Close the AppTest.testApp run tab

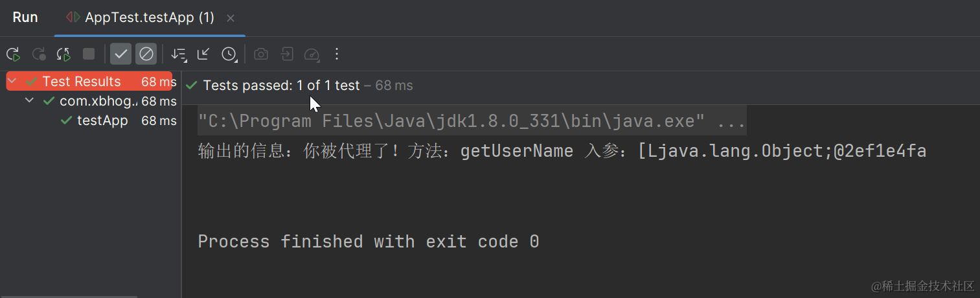point(231,18)
